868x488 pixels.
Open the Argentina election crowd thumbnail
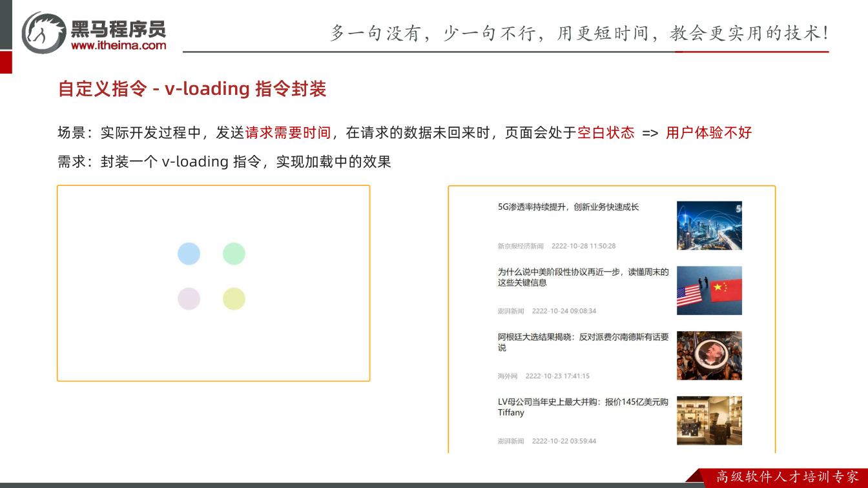tap(709, 356)
